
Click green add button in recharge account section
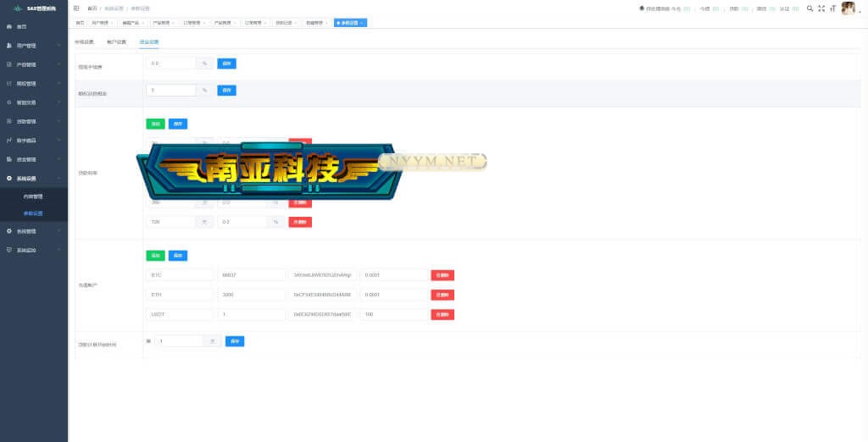[x=155, y=255]
